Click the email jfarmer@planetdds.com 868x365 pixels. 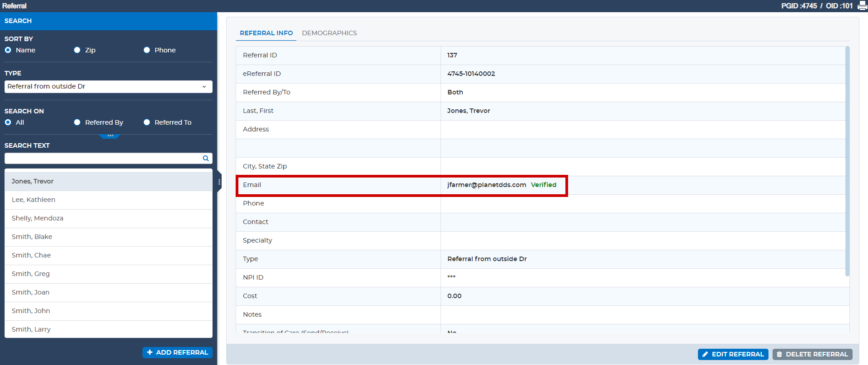coord(487,185)
